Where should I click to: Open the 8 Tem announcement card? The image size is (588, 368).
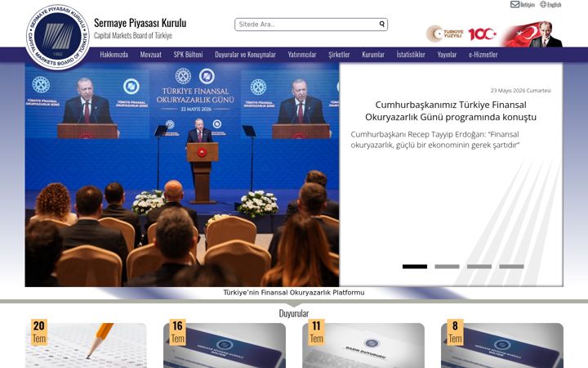(x=502, y=345)
